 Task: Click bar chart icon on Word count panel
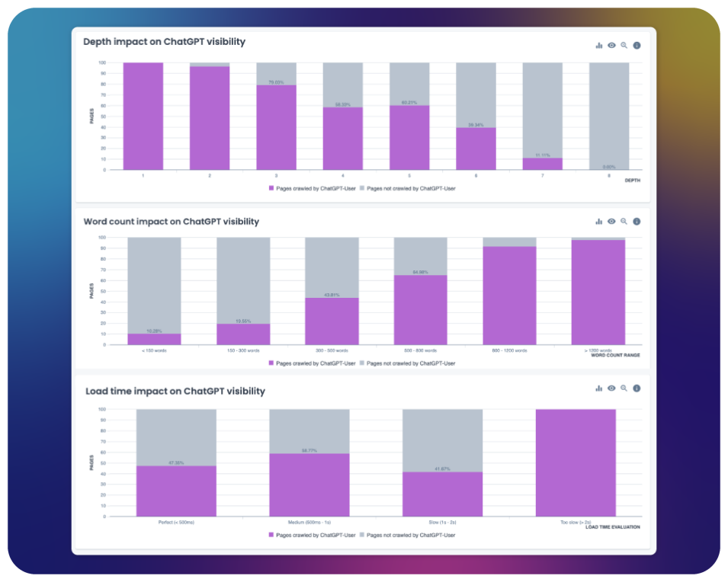click(599, 222)
